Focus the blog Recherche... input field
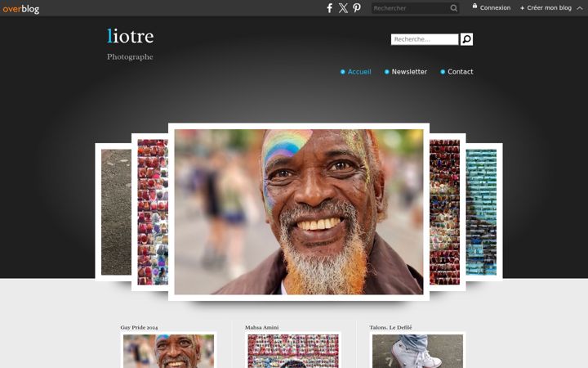 tap(425, 39)
